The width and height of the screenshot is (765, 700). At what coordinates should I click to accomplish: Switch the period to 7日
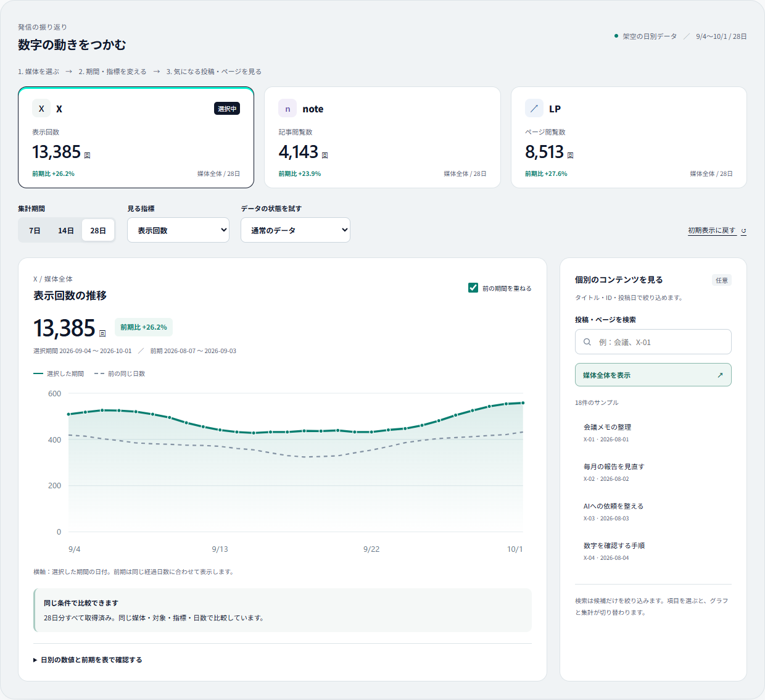[x=35, y=230]
